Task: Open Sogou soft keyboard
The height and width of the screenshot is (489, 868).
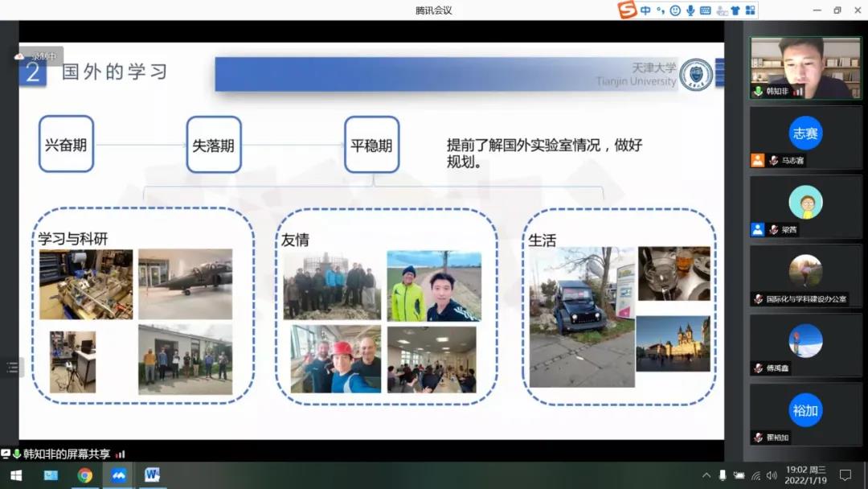Action: (706, 10)
